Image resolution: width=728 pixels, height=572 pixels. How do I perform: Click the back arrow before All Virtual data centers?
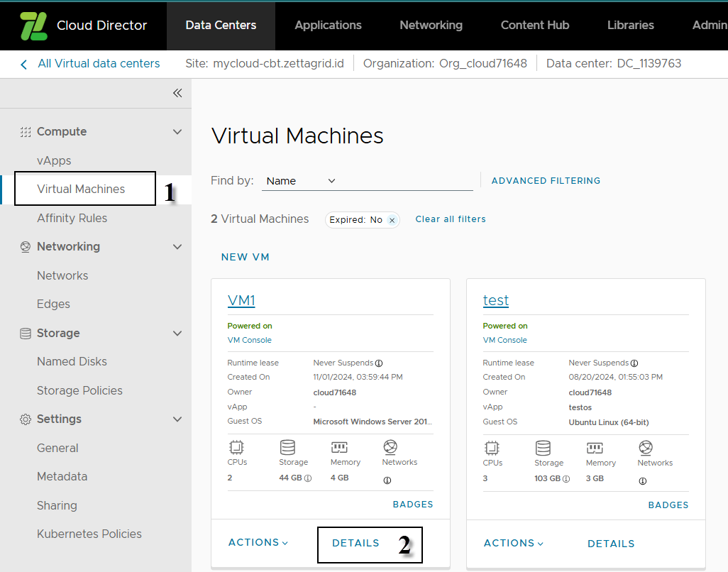point(23,64)
